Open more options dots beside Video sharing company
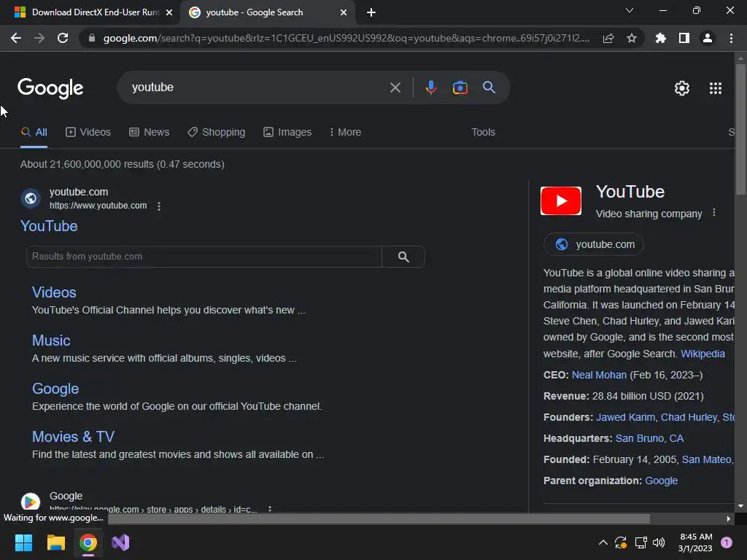This screenshot has width=747, height=560. click(x=713, y=212)
